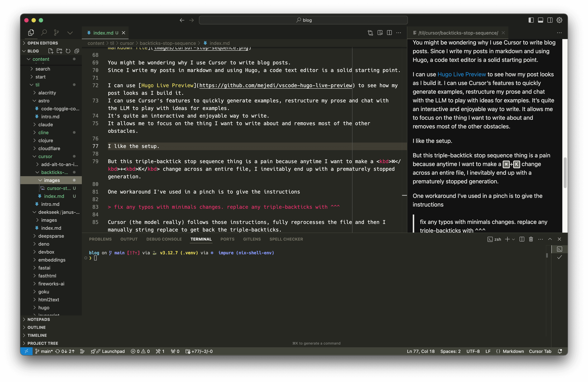This screenshot has height=382, width=588.
Task: Collapse the astro folder
Action: coord(44,101)
